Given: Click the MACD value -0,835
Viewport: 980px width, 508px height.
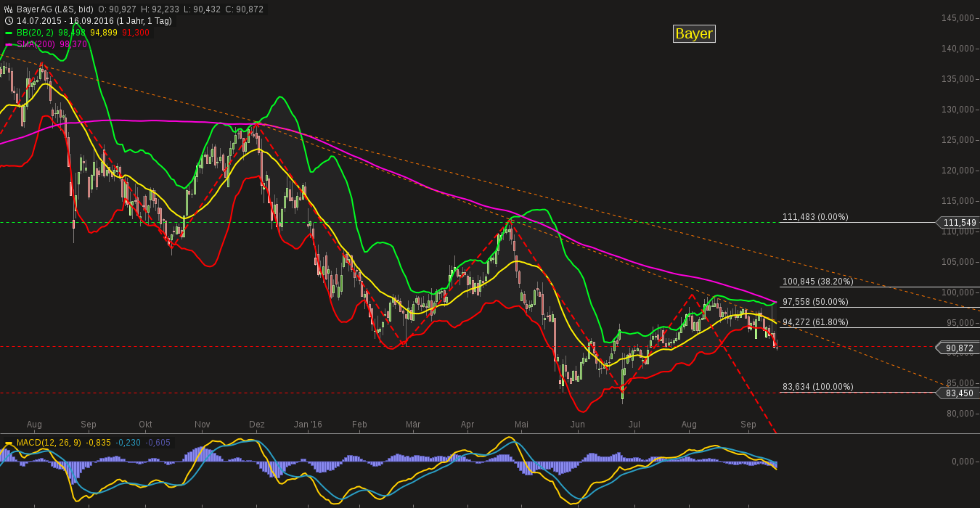Looking at the screenshot, I should [x=98, y=443].
